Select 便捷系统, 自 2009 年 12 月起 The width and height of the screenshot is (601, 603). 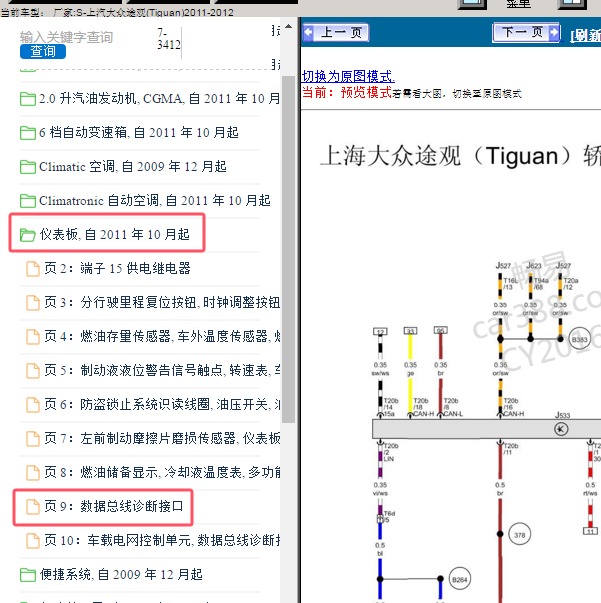(x=121, y=575)
